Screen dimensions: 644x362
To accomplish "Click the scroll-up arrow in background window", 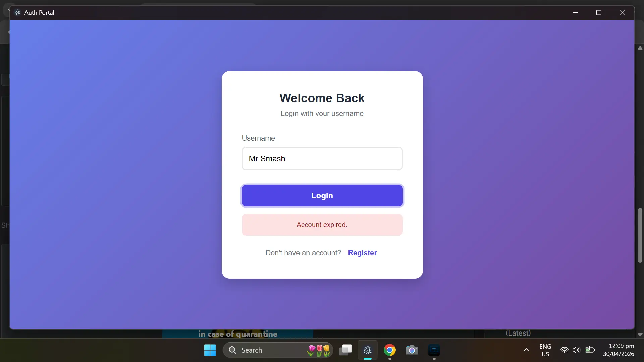I will coord(640,48).
